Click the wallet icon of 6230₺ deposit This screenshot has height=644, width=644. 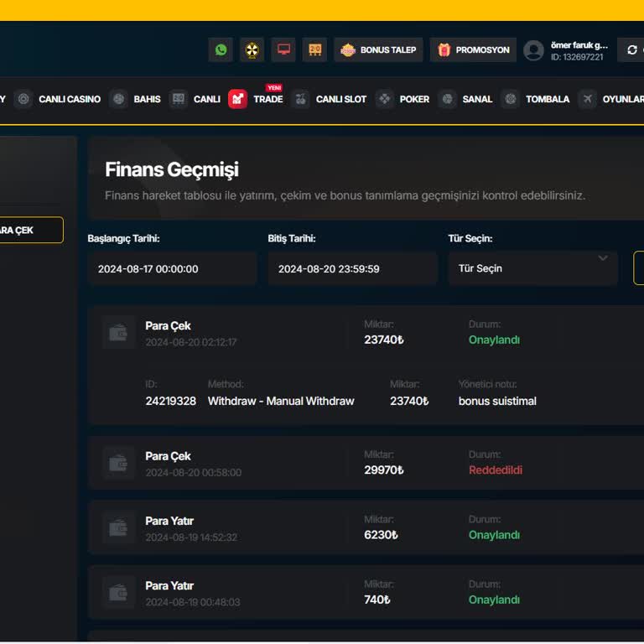[118, 527]
